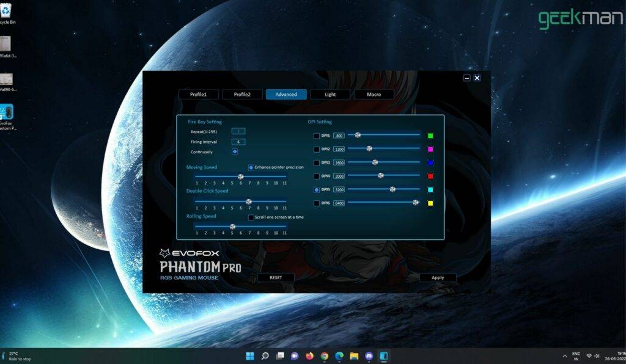Check the DPI6 checkbox
626x364 pixels.
tap(317, 203)
